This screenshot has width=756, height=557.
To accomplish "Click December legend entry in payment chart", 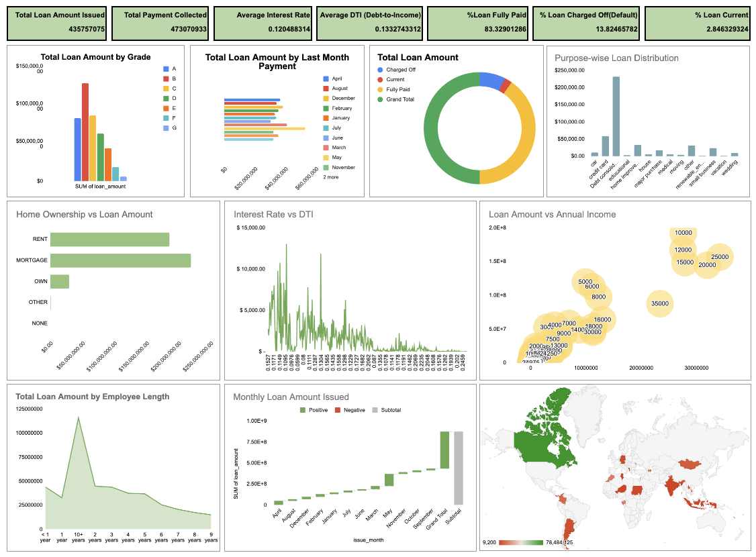I will click(342, 98).
